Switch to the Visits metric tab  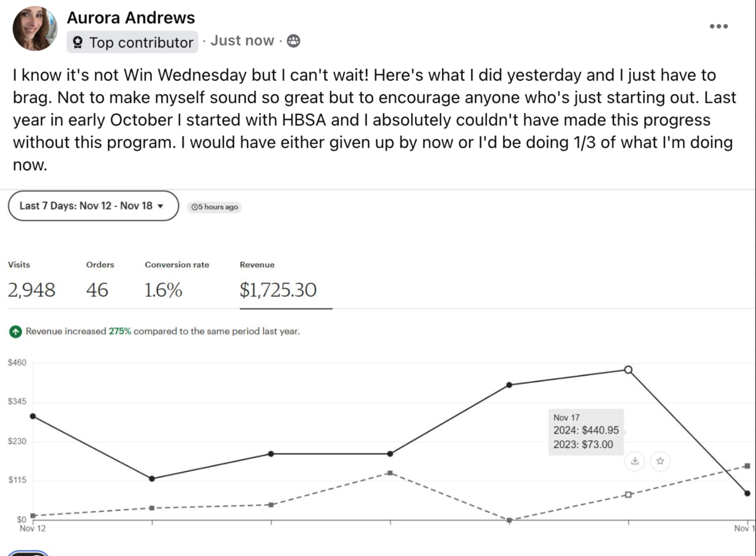click(31, 282)
